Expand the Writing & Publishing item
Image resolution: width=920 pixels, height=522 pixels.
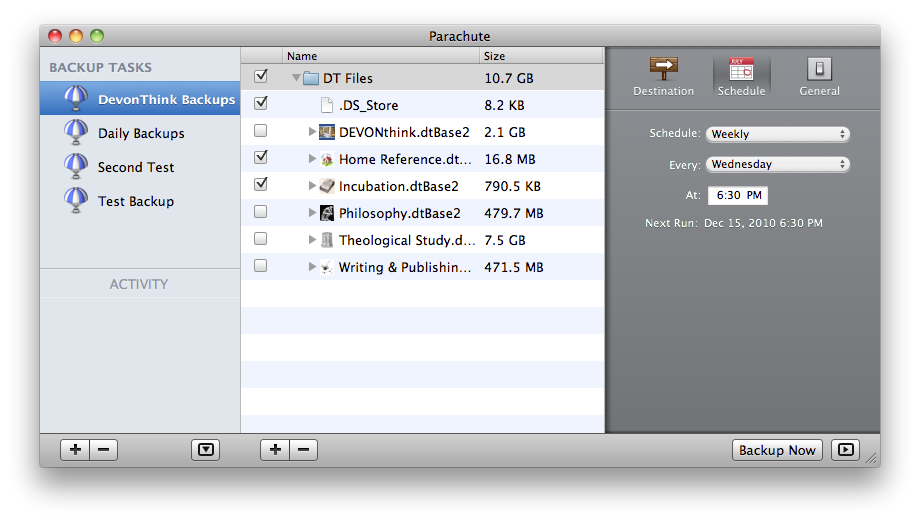312,267
